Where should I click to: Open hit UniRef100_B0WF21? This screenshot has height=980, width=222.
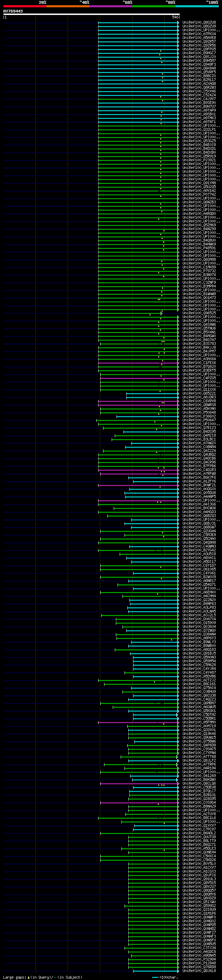(199, 485)
